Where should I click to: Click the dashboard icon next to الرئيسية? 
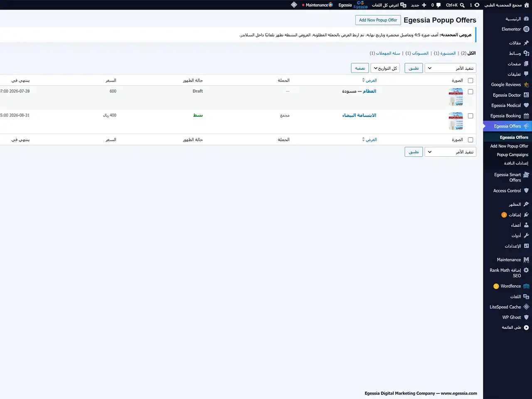click(x=526, y=19)
